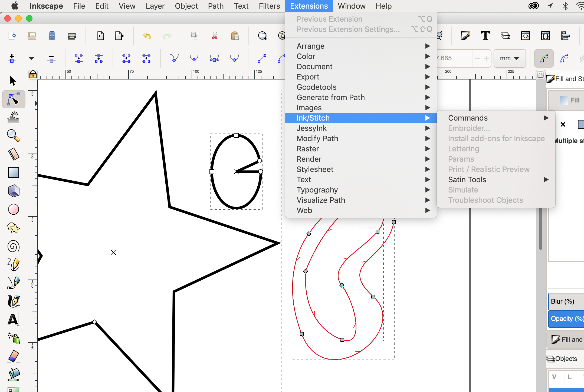Click the New document icon
This screenshot has width=584, height=392.
point(12,36)
